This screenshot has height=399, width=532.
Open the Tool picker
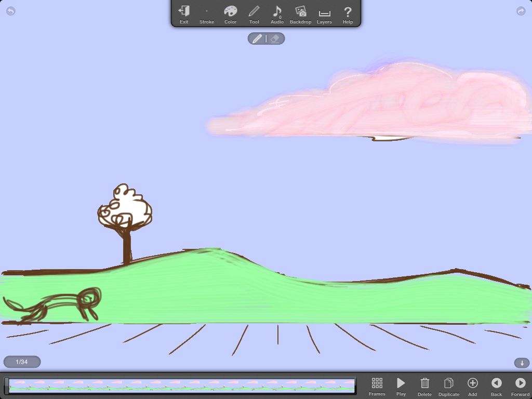pos(254,14)
